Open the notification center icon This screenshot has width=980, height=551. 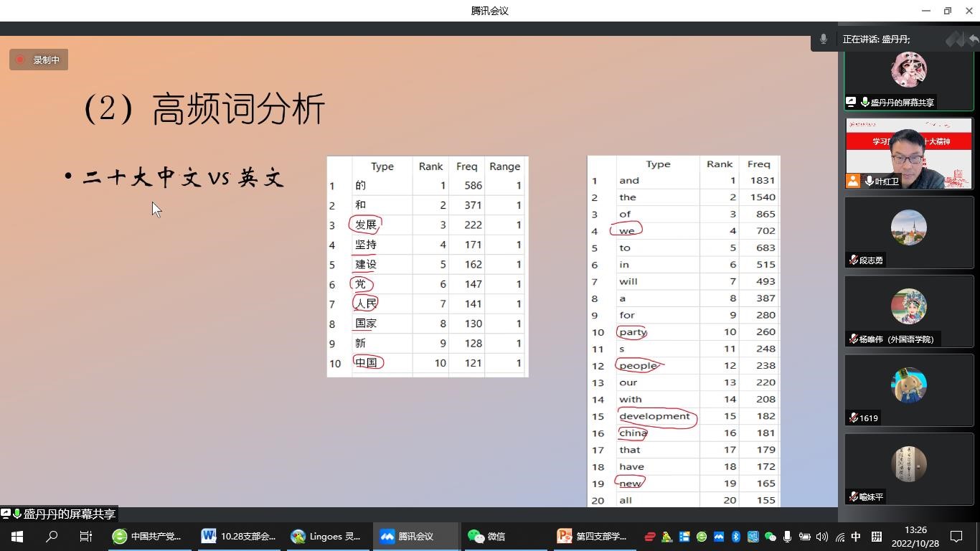(956, 537)
